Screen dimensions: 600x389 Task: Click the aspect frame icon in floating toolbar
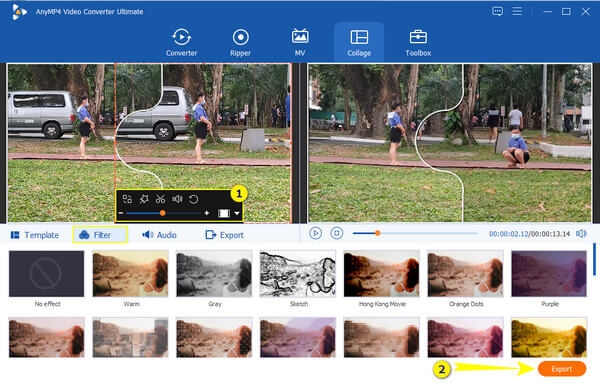point(223,213)
